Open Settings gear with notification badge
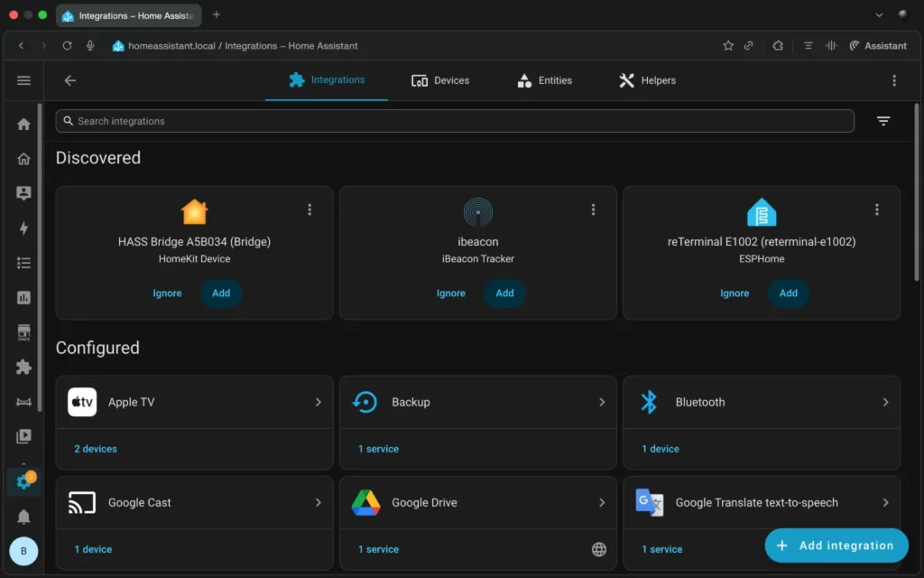Screen dimensions: 924x578 23,481
